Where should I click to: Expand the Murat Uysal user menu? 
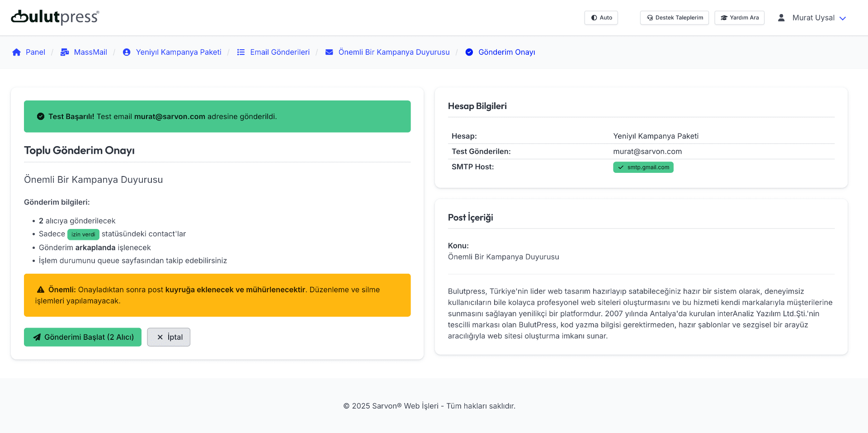click(x=813, y=18)
